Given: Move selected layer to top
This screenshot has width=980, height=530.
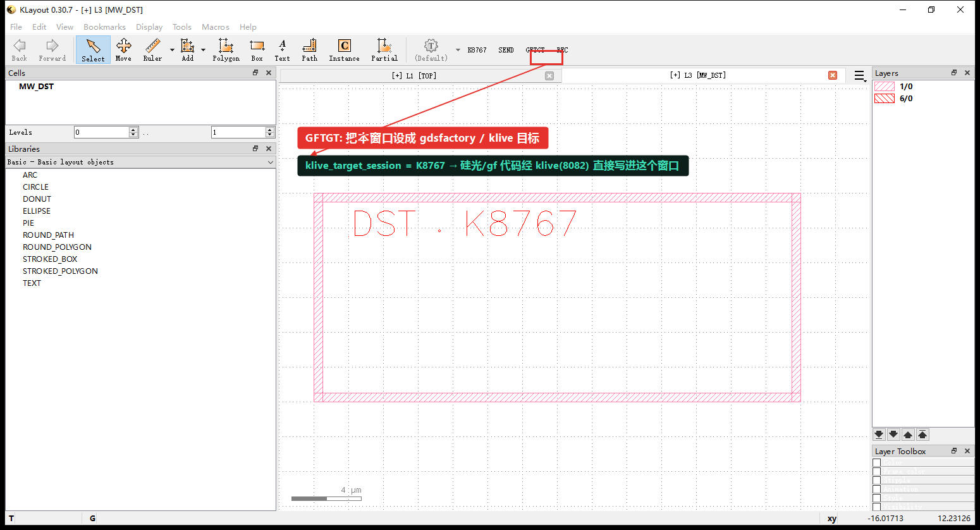Looking at the screenshot, I should [x=922, y=434].
